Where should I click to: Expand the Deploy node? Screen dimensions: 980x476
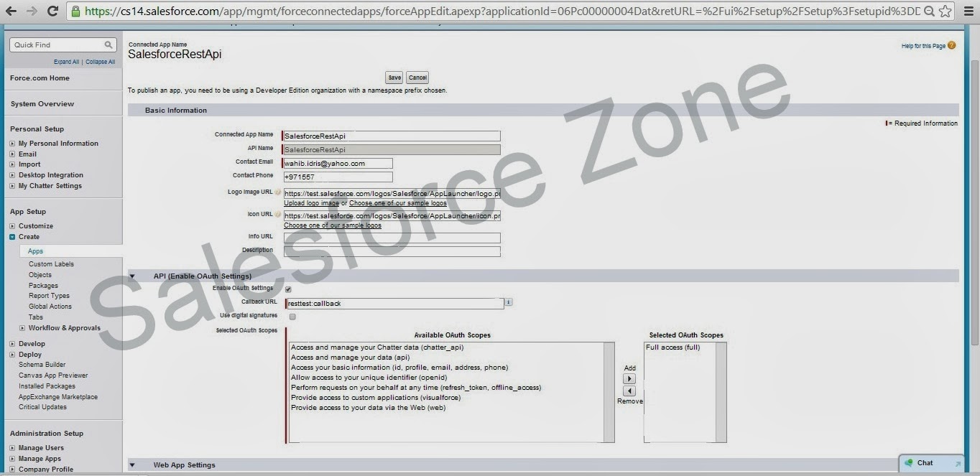[12, 355]
